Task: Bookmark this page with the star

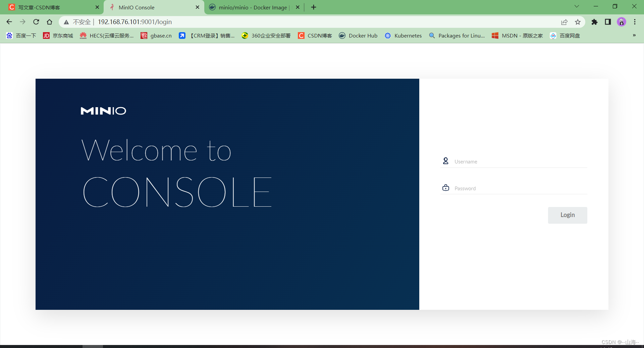Action: tap(578, 22)
